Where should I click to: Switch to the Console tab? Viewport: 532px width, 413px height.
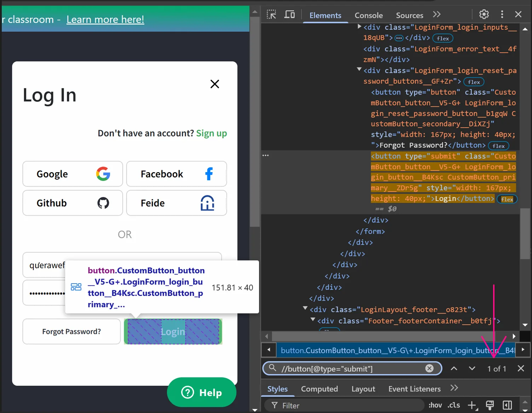369,15
